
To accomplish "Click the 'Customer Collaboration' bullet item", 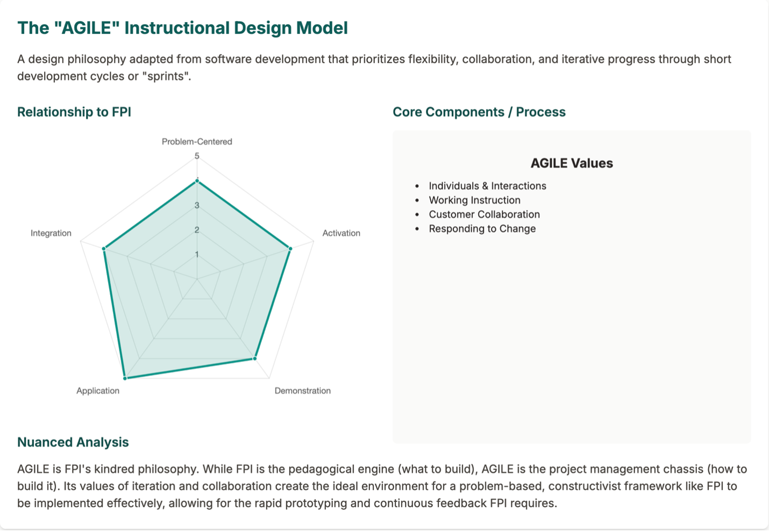I will click(484, 214).
